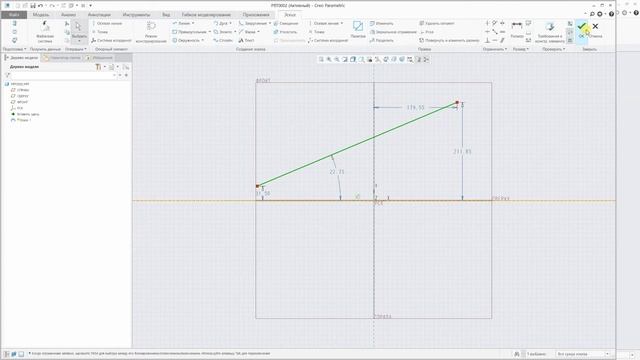Select the Arc (Дуга) sketch tool

click(x=221, y=23)
